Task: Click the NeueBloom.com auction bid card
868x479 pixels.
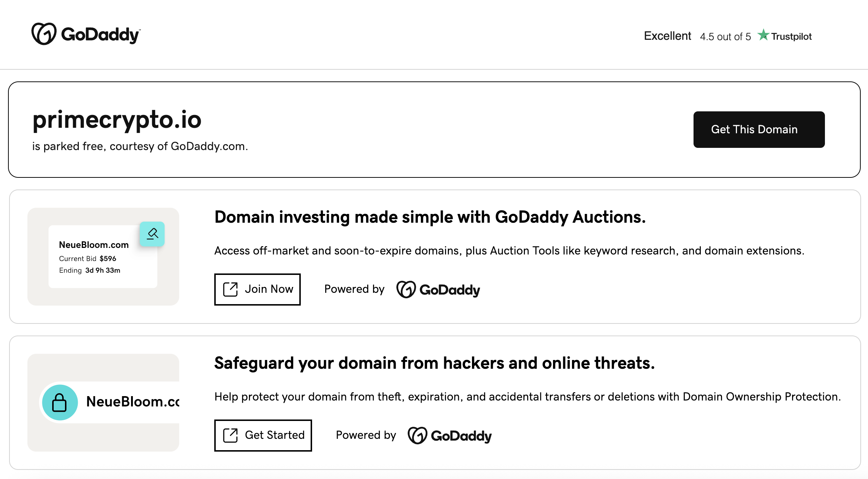Action: [103, 257]
